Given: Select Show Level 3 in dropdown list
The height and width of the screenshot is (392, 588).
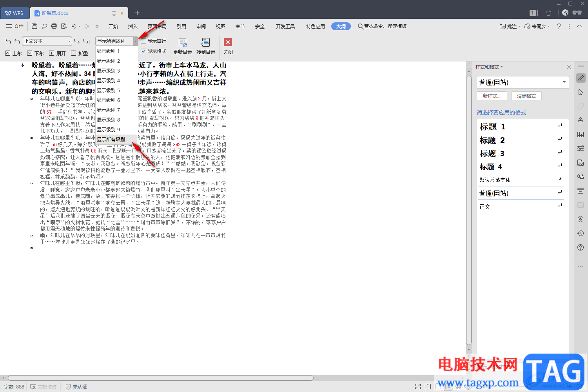Looking at the screenshot, I should (117, 71).
